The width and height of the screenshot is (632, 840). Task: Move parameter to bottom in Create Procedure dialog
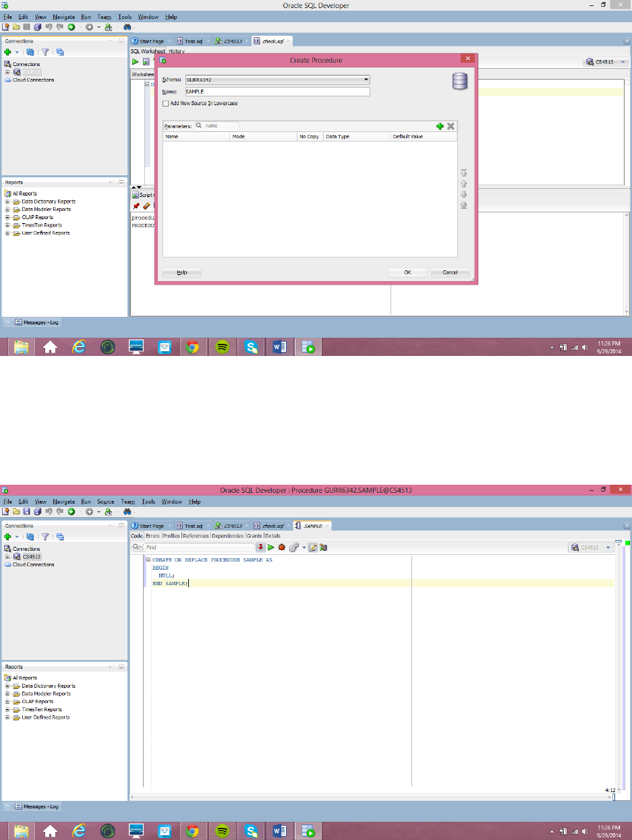coord(464,206)
